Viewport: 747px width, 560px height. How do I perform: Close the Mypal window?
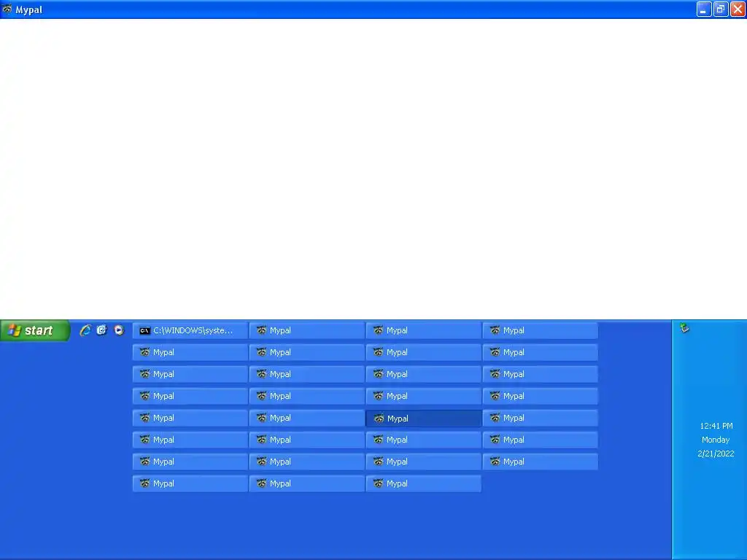point(738,9)
